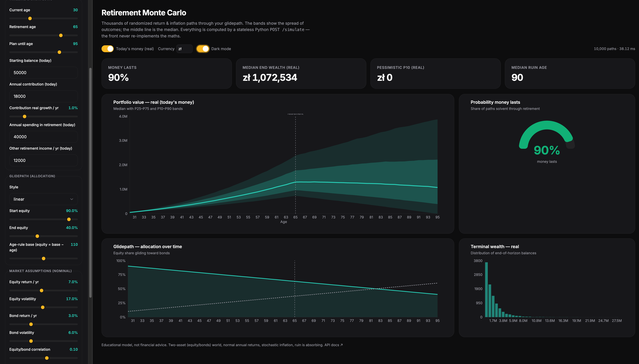This screenshot has width=639, height=364.
Task: Click the Median End Wealth card
Action: pyautogui.click(x=301, y=73)
